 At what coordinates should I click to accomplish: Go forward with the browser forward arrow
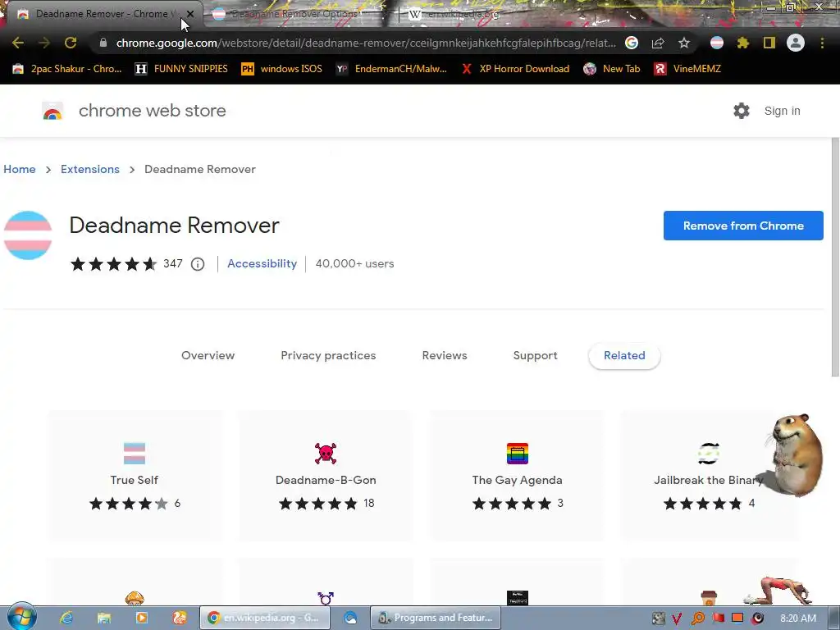pyautogui.click(x=44, y=43)
